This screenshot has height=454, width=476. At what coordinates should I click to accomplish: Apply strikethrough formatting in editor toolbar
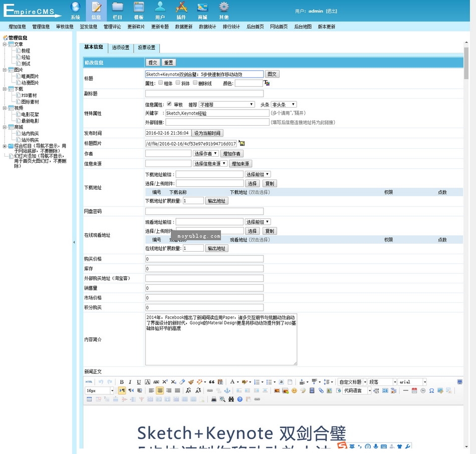(x=156, y=382)
